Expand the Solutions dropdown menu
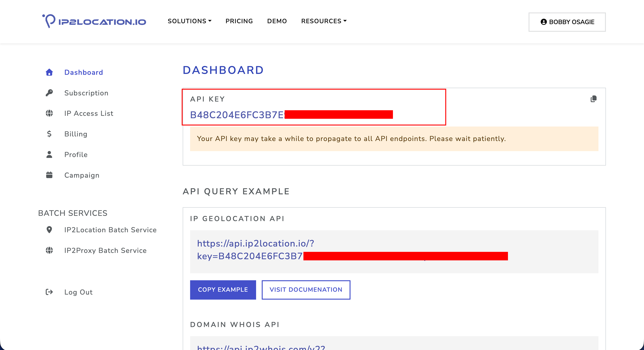The height and width of the screenshot is (350, 644). [x=190, y=21]
